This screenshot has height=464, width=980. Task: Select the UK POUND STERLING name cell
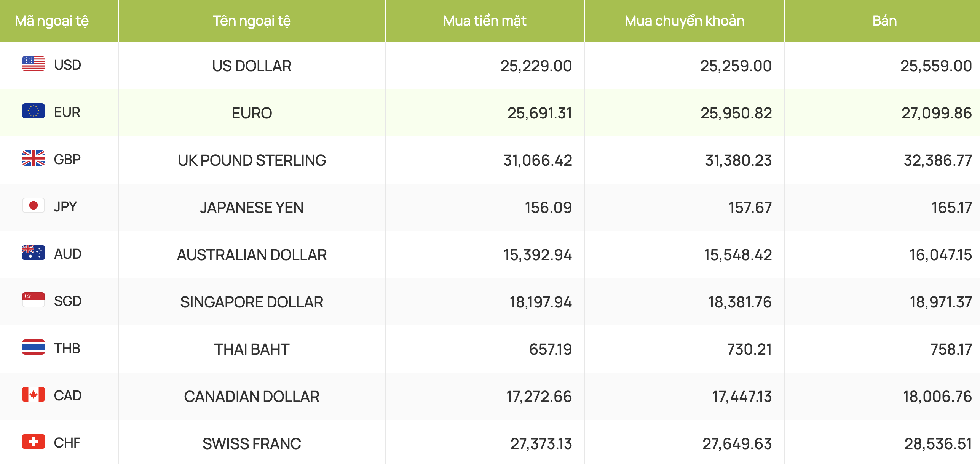tap(252, 160)
